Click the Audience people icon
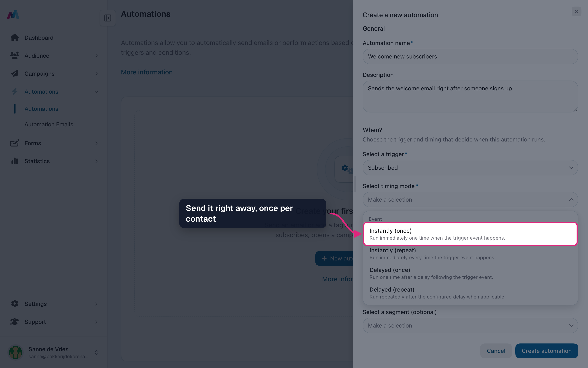 [14, 55]
